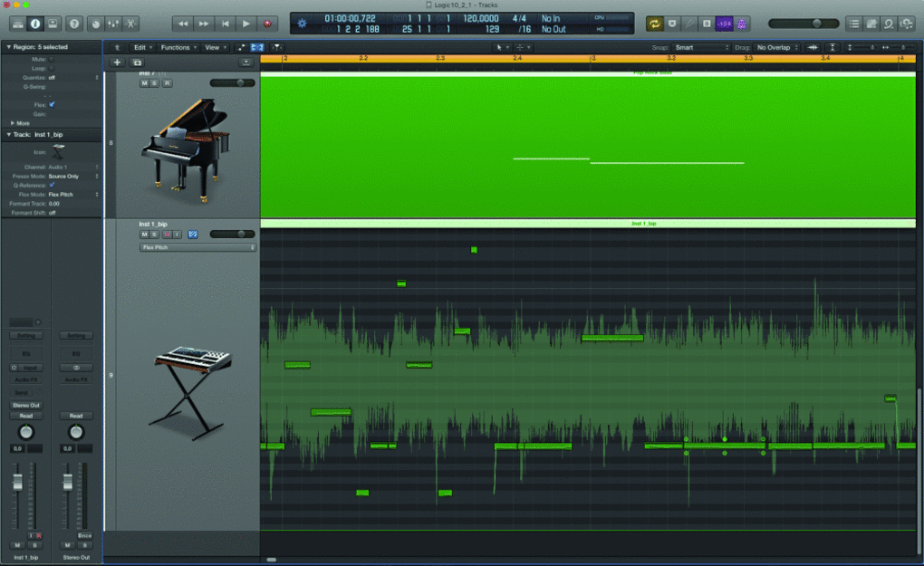This screenshot has width=924, height=566.
Task: Collapse the Region inspector triangle
Action: pos(8,47)
